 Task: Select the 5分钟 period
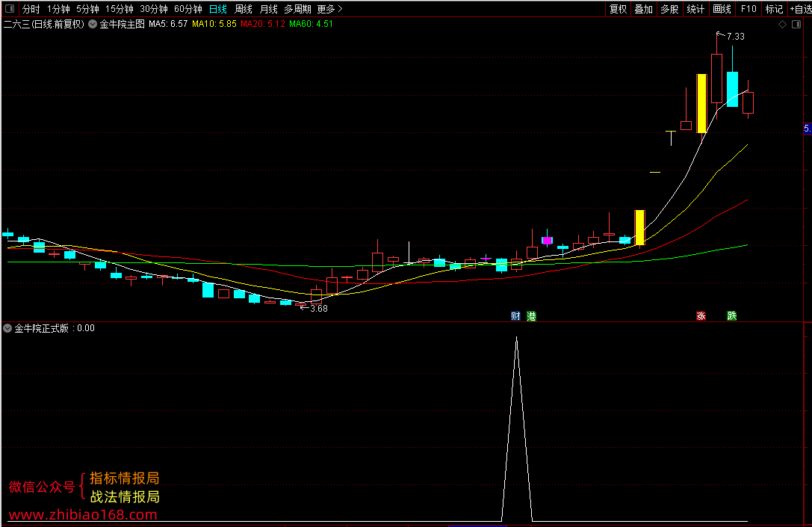coord(87,9)
